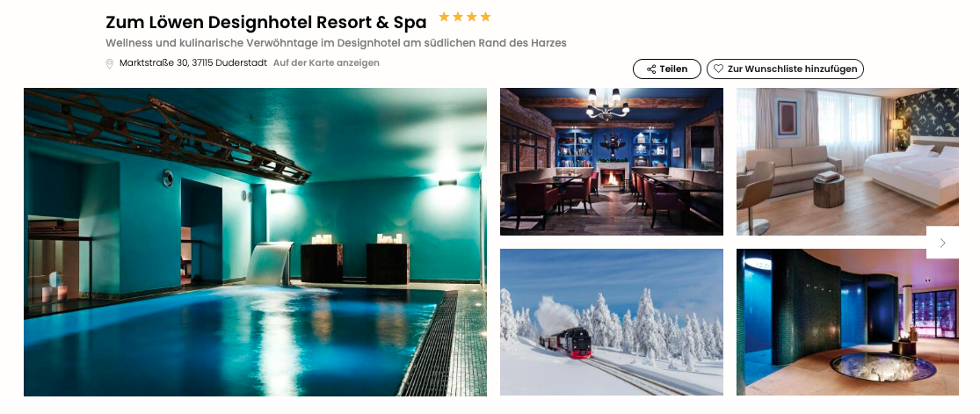Image resolution: width=980 pixels, height=414 pixels.
Task: Click the heart icon for the wishlist
Action: point(718,69)
